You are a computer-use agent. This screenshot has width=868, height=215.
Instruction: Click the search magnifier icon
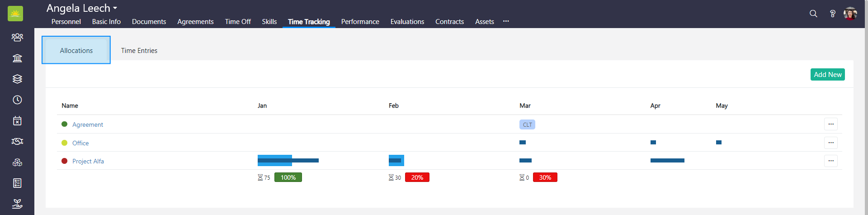pos(813,14)
